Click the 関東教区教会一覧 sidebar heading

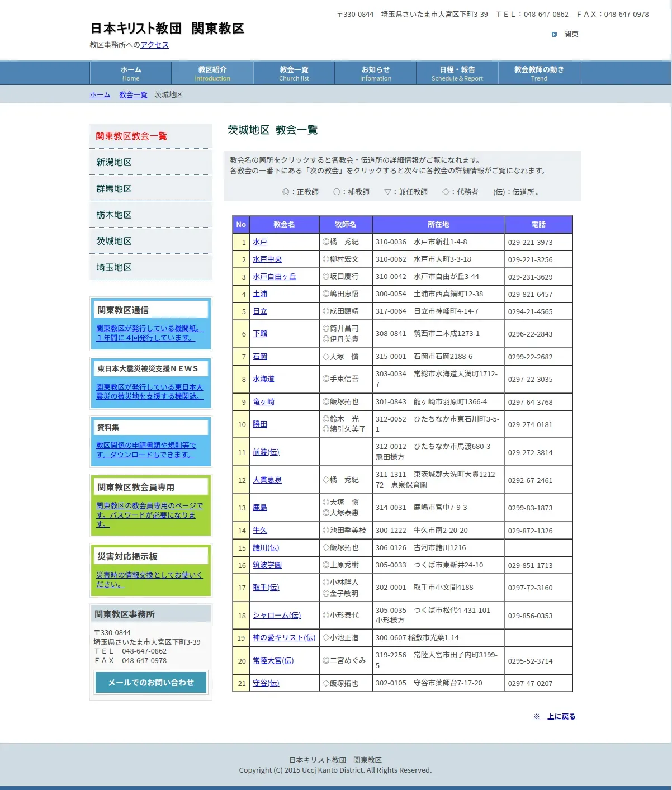pos(131,136)
